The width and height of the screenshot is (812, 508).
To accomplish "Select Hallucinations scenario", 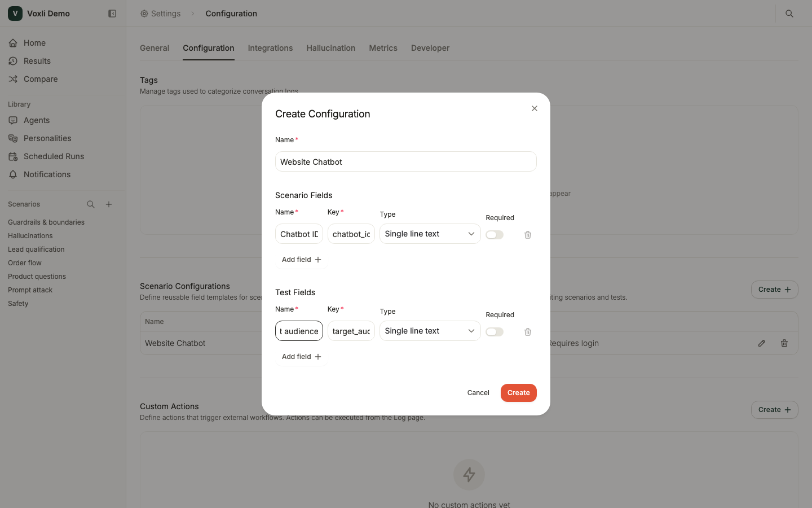I will (30, 236).
